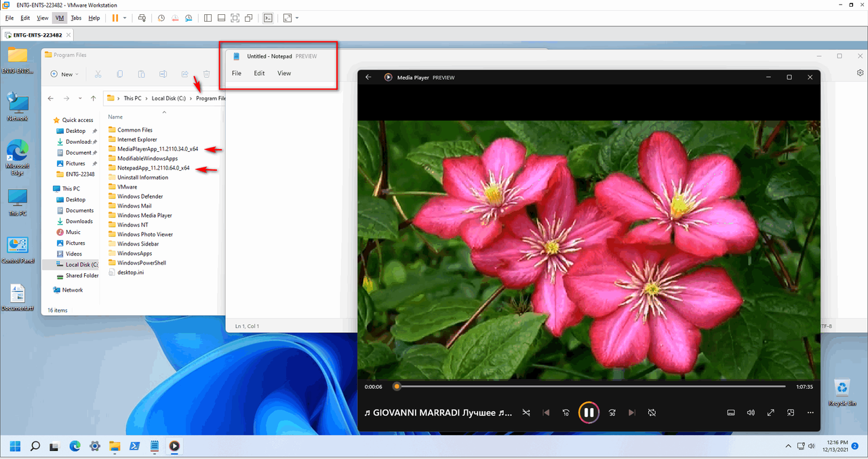Click the Paste icon in File Explorer
The width and height of the screenshot is (868, 459).
tap(142, 74)
